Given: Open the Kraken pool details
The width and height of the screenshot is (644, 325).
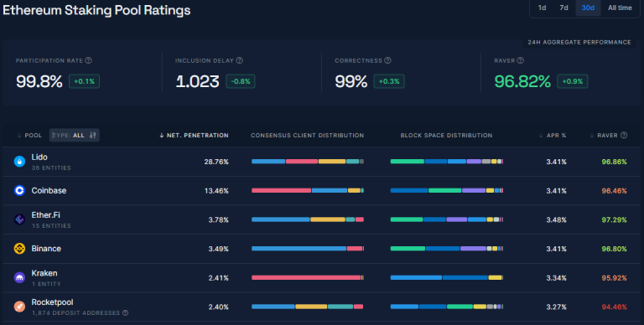Looking at the screenshot, I should click(x=322, y=278).
